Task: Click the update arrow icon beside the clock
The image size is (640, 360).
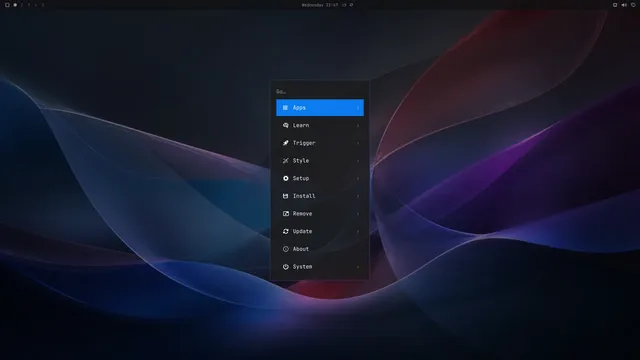Action: (x=344, y=5)
